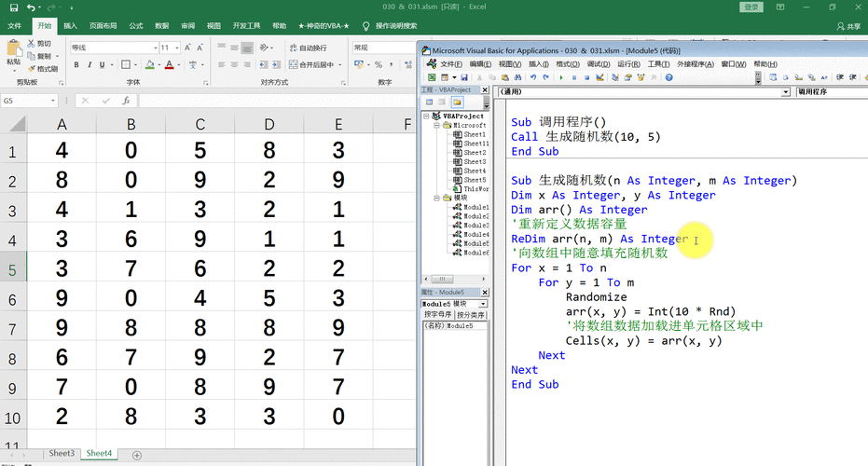Toggle align right button in ribbon
The width and height of the screenshot is (868, 466).
pos(247,64)
